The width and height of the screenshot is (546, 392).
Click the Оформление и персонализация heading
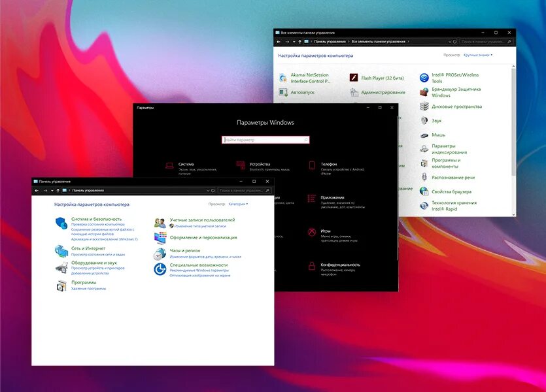tap(203, 238)
